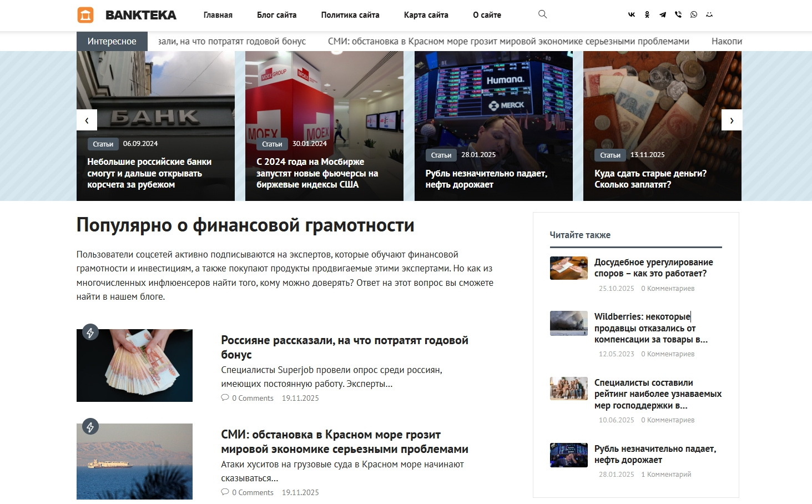Click sidebar date 10.06.2025

pyautogui.click(x=616, y=420)
